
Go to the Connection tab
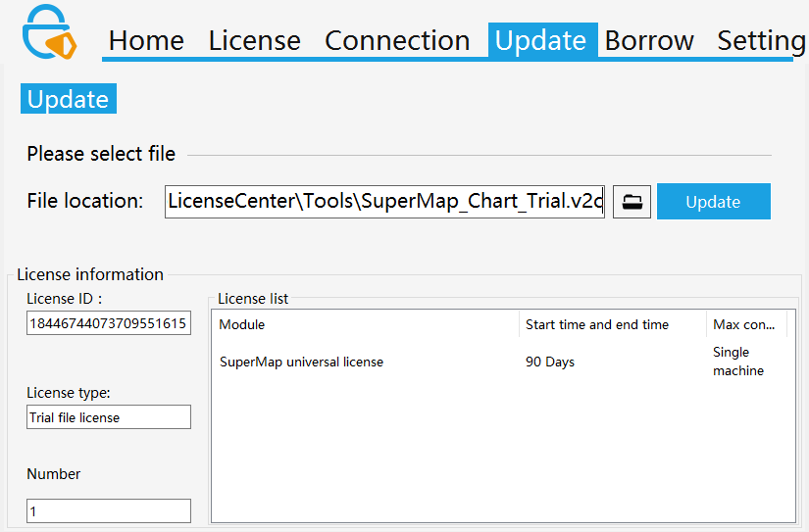click(397, 40)
